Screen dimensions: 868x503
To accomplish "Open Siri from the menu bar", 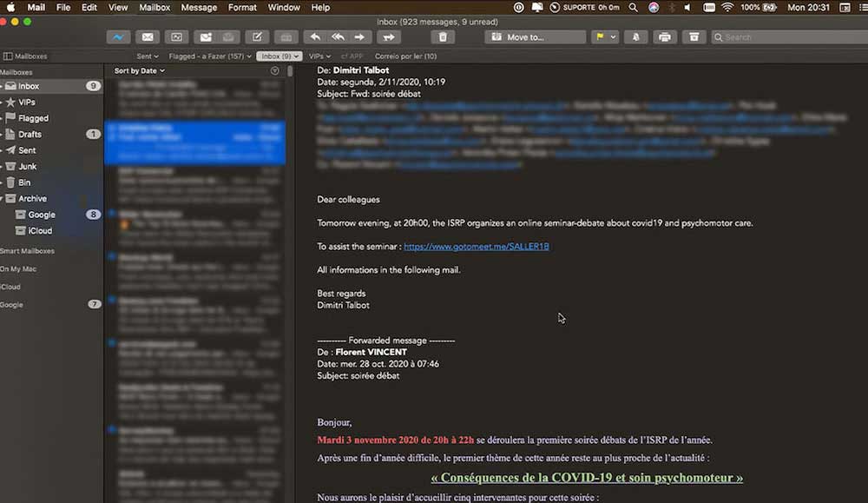I will tap(654, 7).
